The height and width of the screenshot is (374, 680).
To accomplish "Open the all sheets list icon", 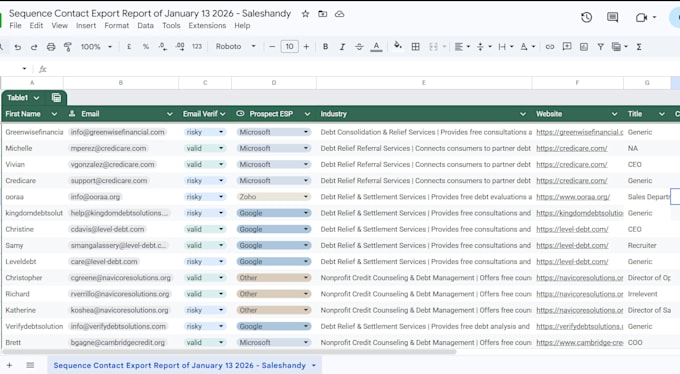I will click(30, 365).
